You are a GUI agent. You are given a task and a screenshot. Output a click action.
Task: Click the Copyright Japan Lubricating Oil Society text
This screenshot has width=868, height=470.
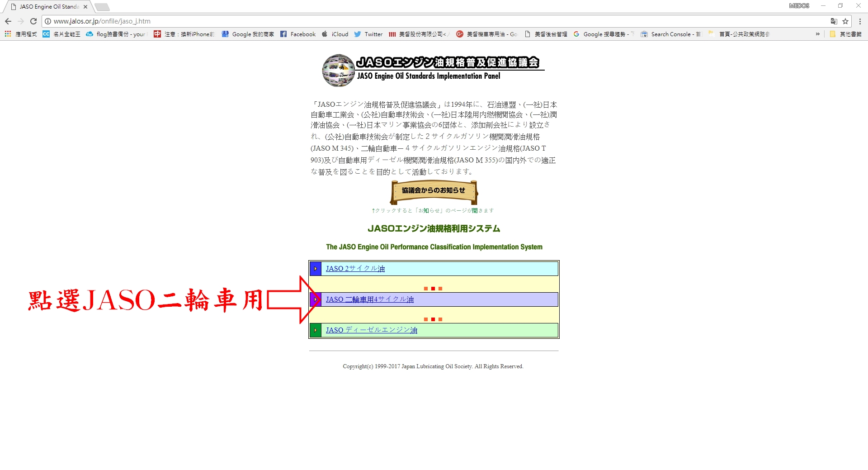pyautogui.click(x=433, y=366)
